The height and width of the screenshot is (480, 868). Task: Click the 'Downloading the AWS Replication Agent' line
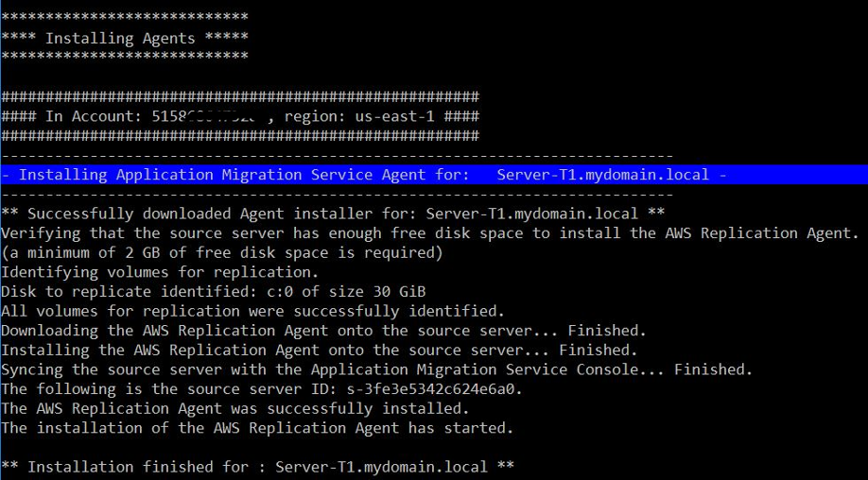click(323, 331)
